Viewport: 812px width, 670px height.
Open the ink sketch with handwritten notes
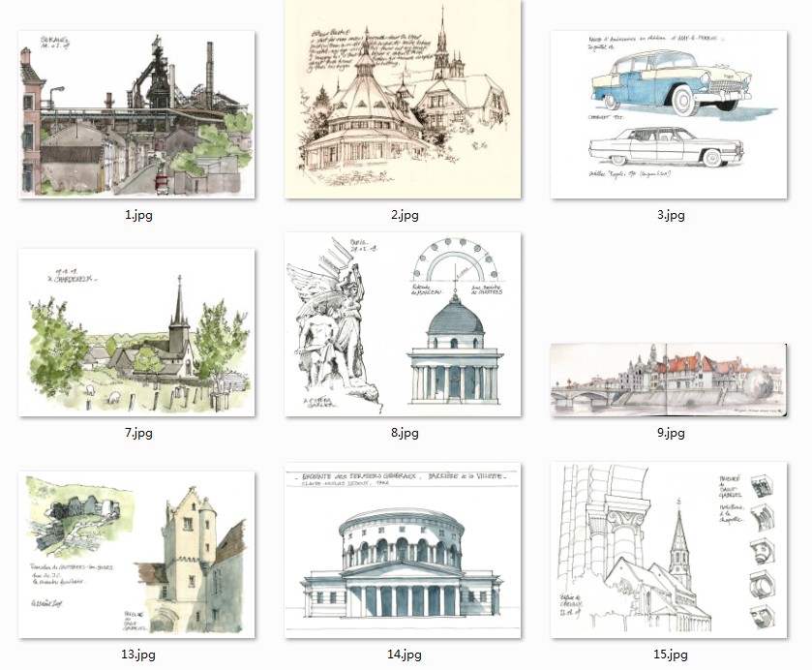tap(403, 100)
